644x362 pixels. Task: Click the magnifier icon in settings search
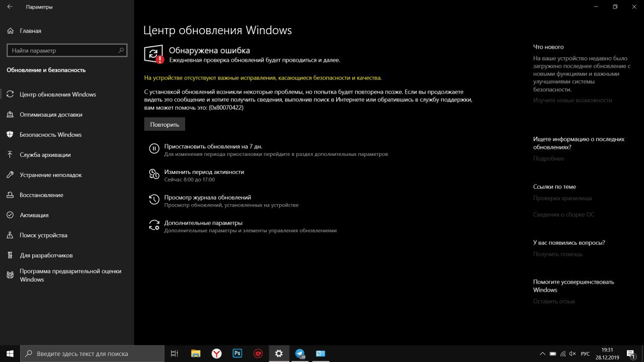(121, 50)
